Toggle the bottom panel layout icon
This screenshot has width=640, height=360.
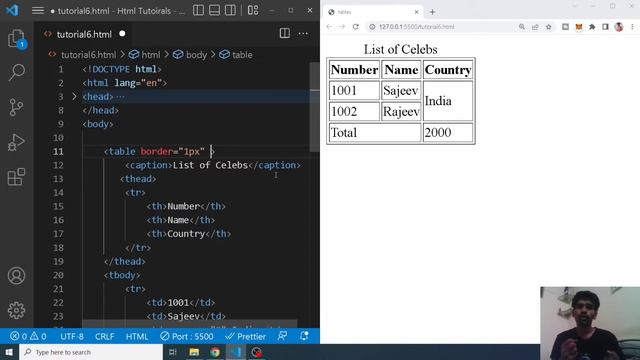[x=214, y=11]
